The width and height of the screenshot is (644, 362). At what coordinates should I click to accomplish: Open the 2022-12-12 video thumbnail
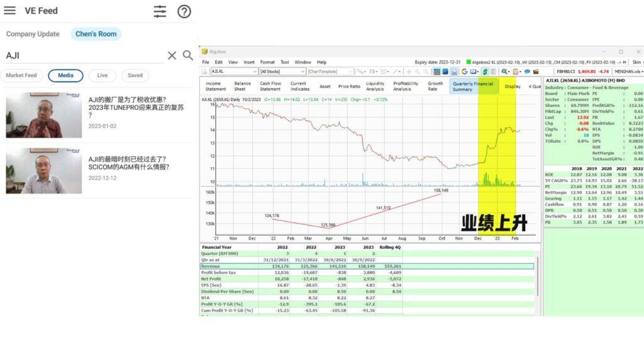coord(44,171)
